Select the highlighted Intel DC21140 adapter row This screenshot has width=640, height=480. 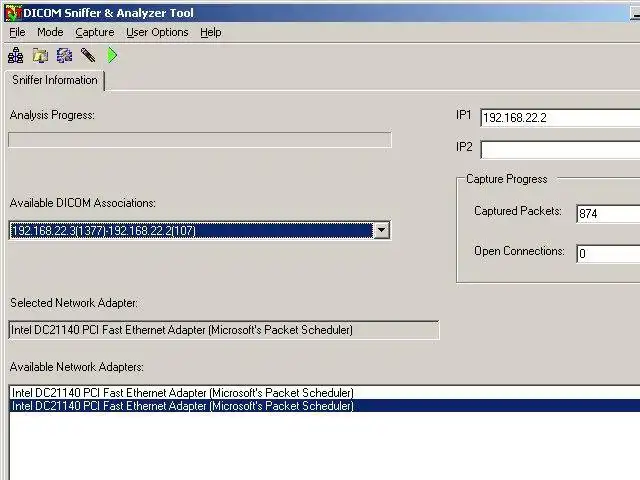(x=325, y=406)
